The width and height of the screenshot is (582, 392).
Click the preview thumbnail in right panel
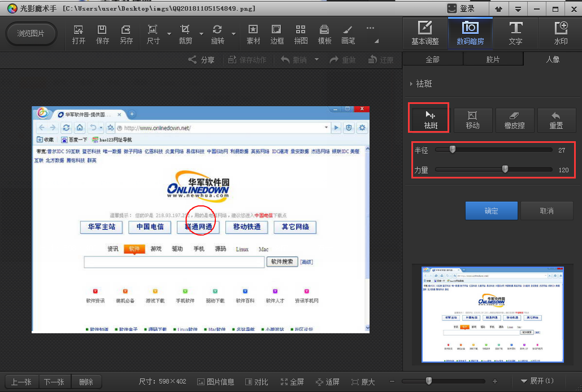(x=492, y=314)
